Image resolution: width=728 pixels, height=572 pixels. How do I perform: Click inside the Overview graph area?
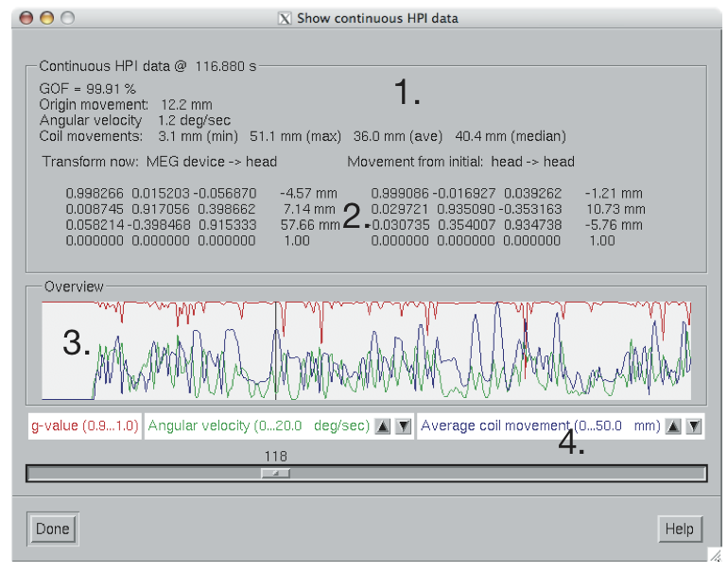click(366, 351)
